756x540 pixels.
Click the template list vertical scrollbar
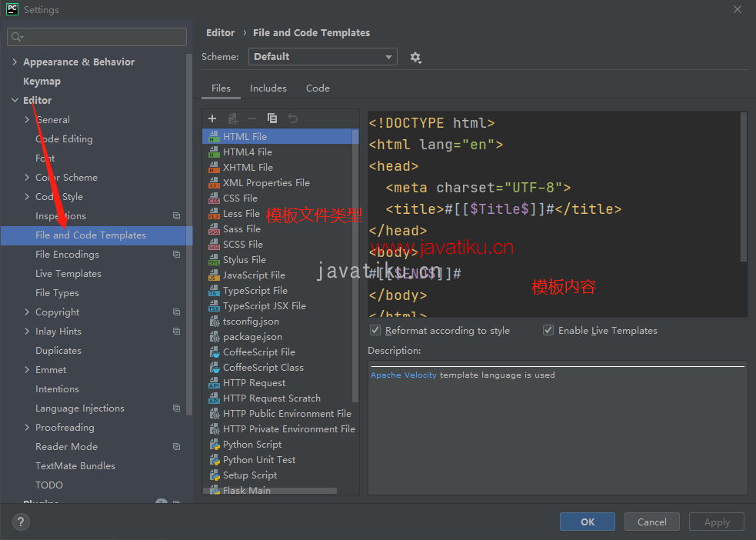[x=355, y=265]
